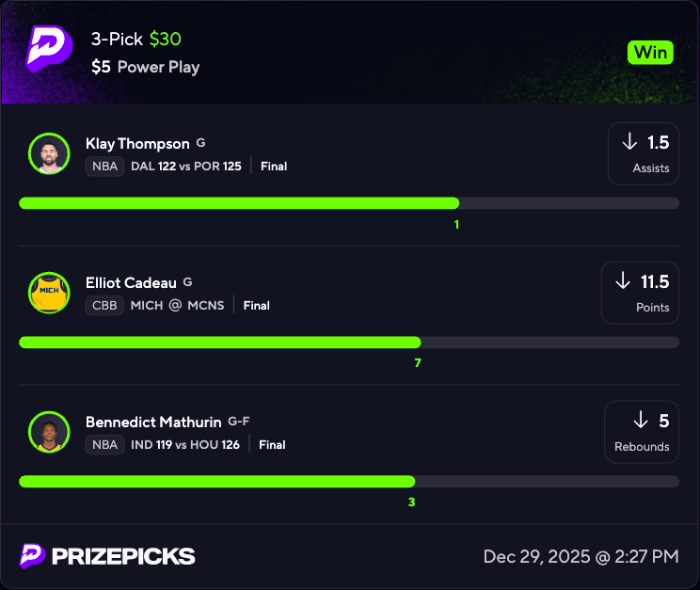Image resolution: width=700 pixels, height=590 pixels.
Task: Click Elliot Cadeau's points progress bar
Action: coord(348,343)
